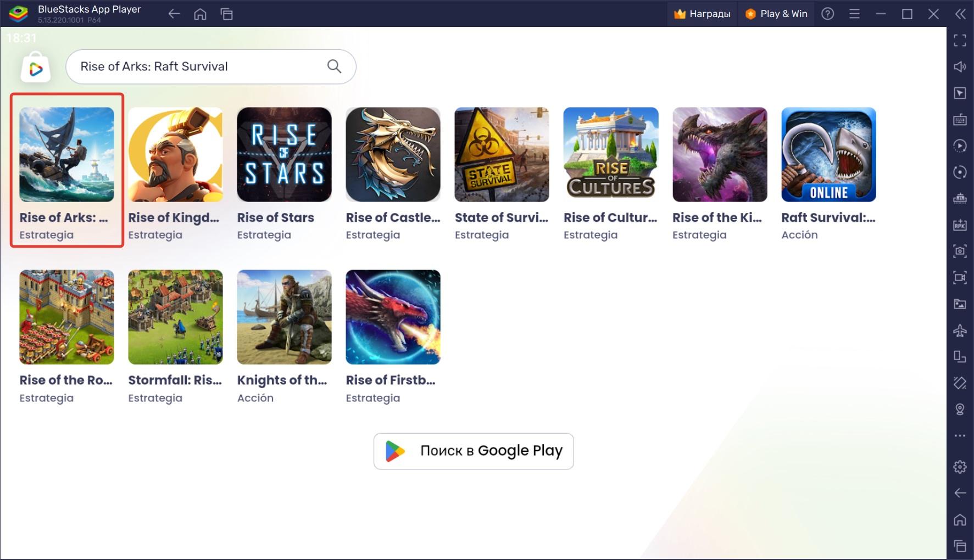Viewport: 974px width, 560px height.
Task: Click the search magnifier icon
Action: (x=334, y=66)
